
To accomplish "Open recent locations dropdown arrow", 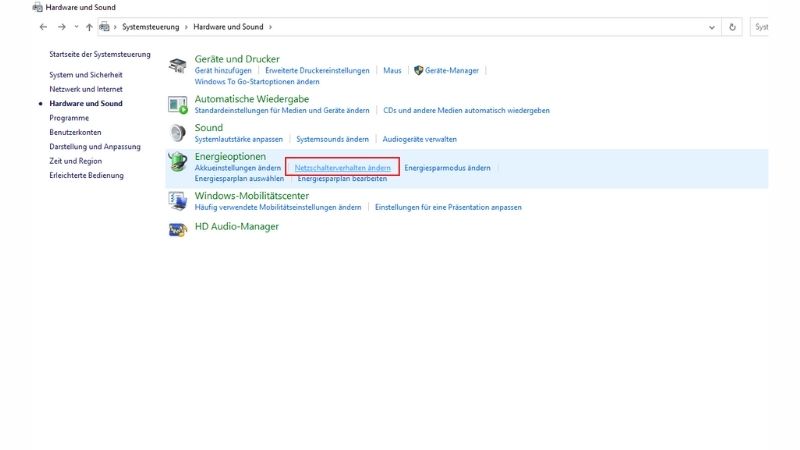I will pyautogui.click(x=76, y=27).
